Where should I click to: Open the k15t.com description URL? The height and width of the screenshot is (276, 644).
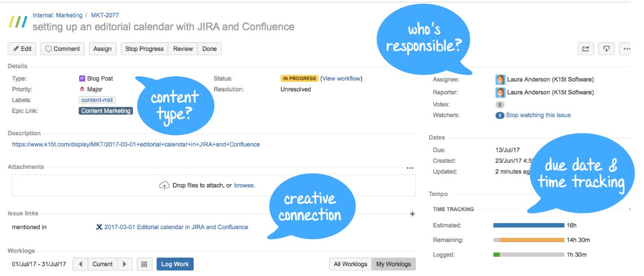[136, 144]
